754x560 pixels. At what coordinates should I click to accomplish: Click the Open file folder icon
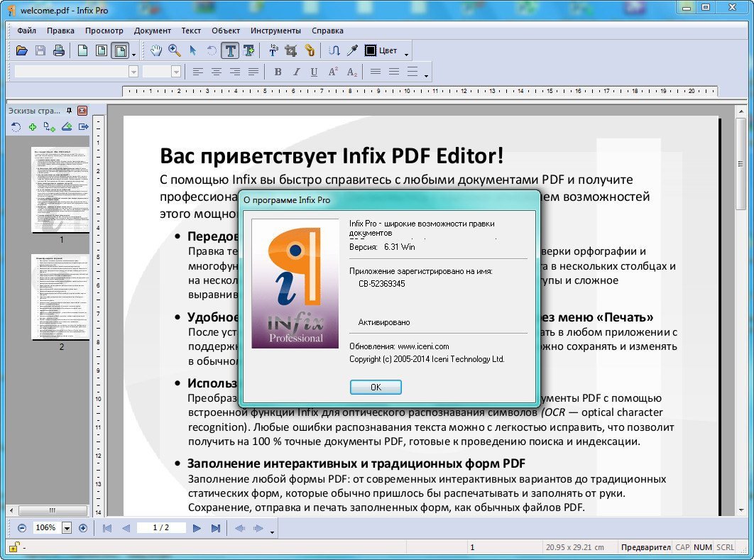(21, 50)
